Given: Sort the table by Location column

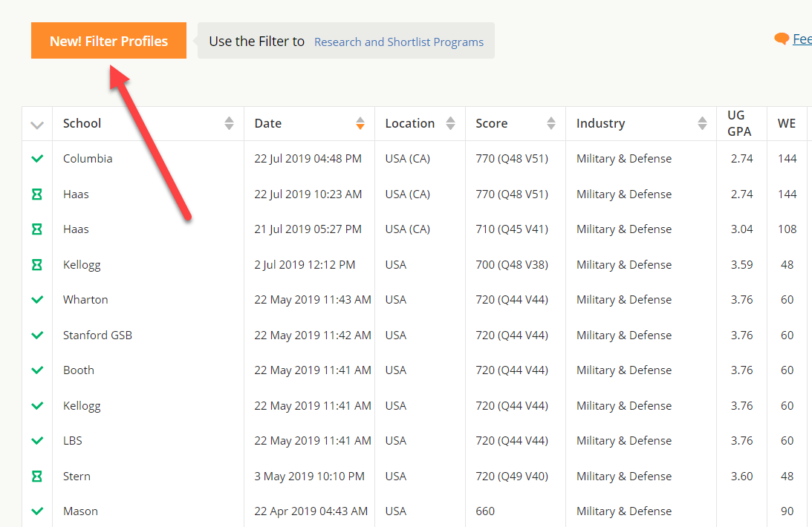Looking at the screenshot, I should click(450, 123).
